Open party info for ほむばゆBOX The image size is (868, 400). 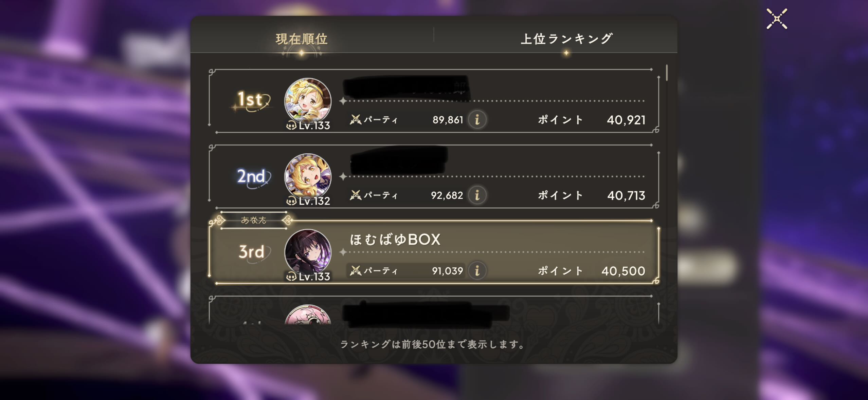[x=477, y=271]
